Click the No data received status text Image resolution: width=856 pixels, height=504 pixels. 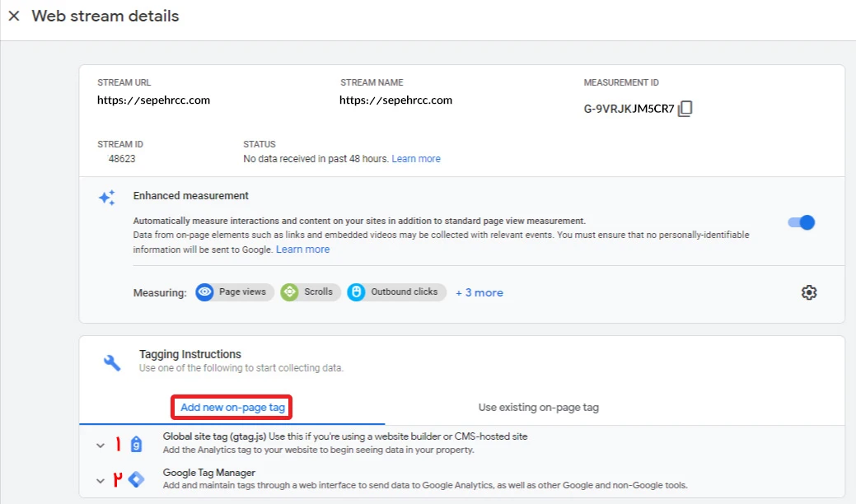click(316, 159)
